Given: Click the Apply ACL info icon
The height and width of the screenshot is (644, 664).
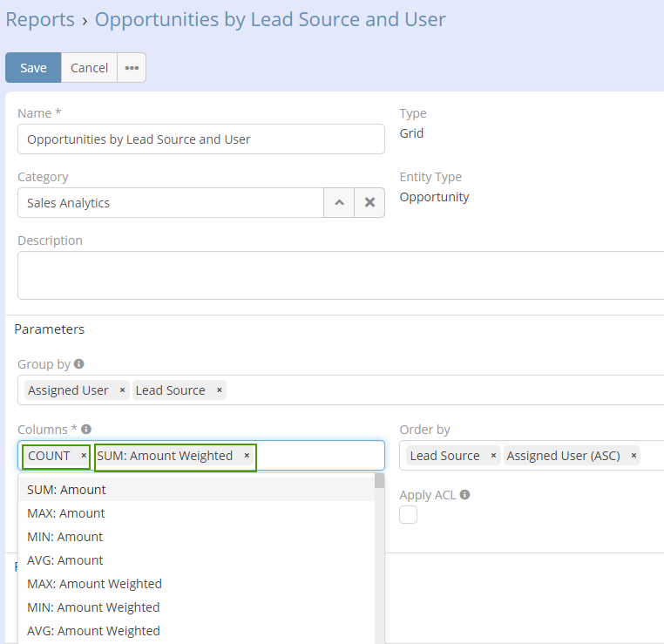Looking at the screenshot, I should coord(464,495).
